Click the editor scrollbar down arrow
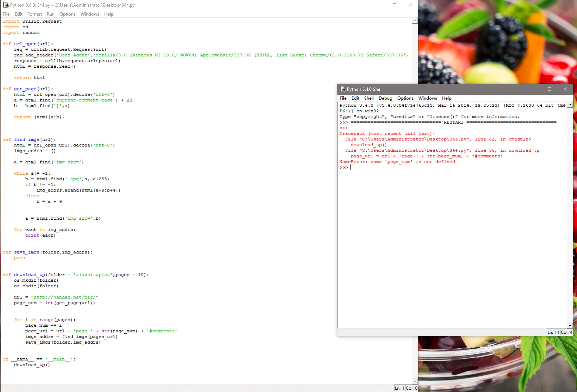 tap(415, 381)
